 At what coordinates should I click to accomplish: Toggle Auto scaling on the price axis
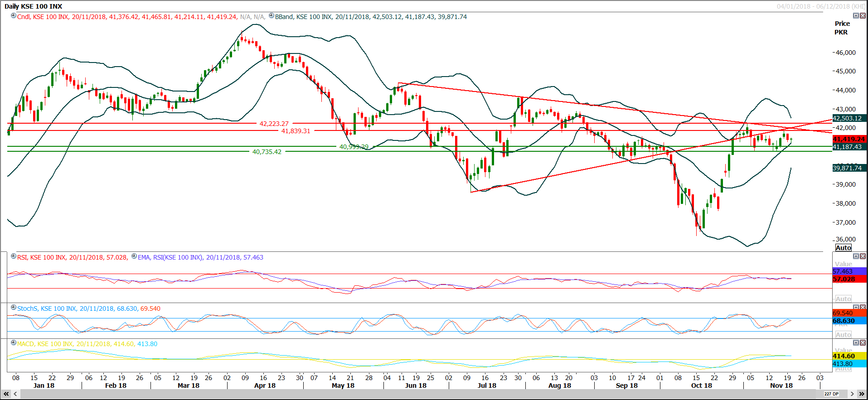point(843,248)
